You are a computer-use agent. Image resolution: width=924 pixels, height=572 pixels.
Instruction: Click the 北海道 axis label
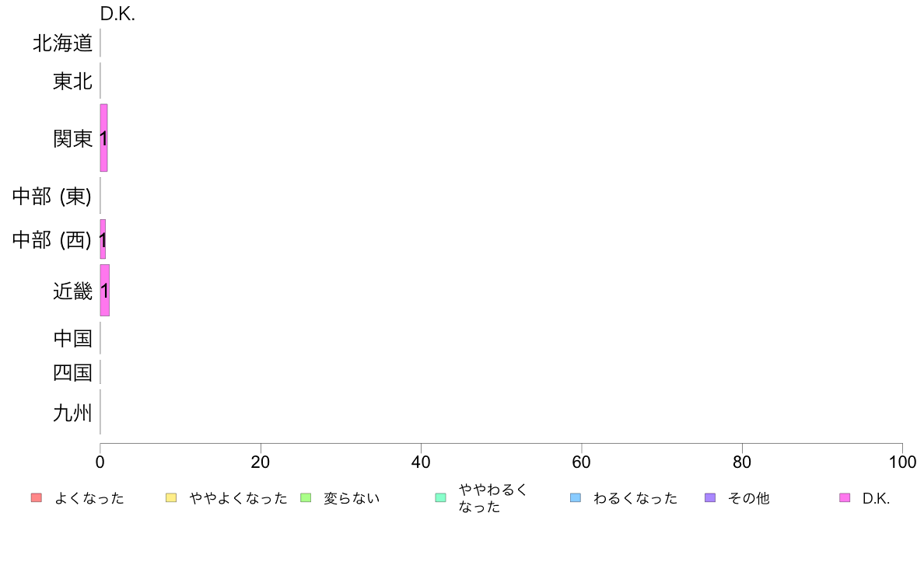(x=62, y=43)
